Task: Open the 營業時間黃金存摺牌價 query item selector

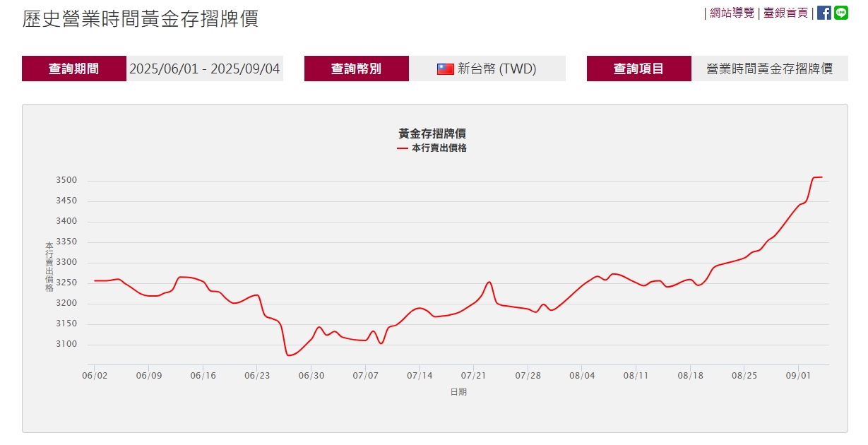Action: [x=769, y=69]
